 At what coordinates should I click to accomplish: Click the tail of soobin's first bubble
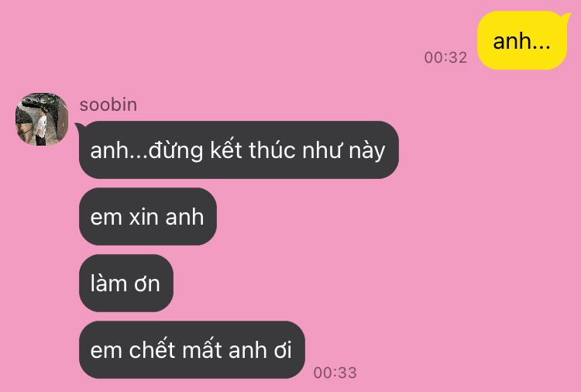pos(79,128)
